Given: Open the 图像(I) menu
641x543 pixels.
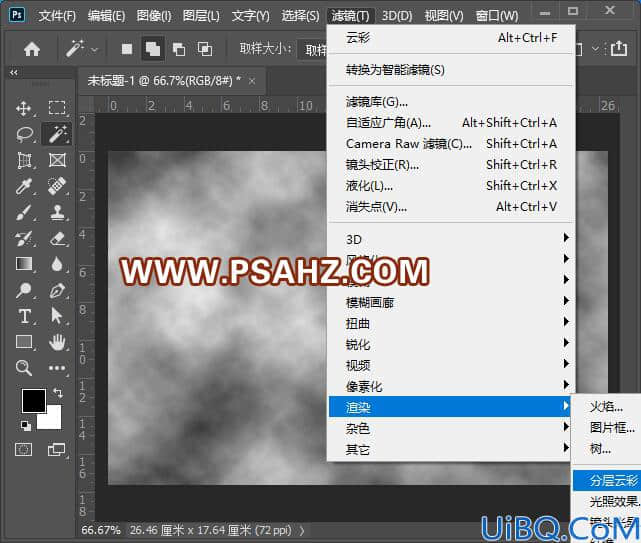Looking at the screenshot, I should (154, 16).
